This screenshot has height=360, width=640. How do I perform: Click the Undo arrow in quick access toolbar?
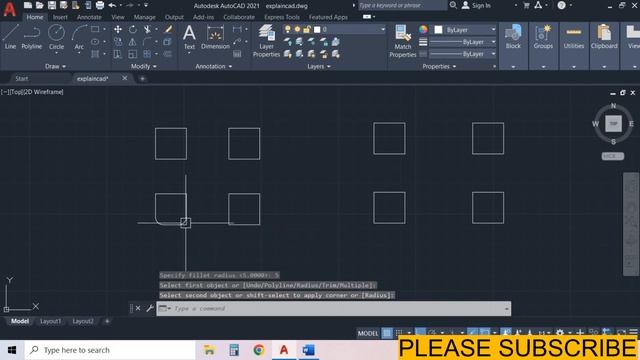click(x=112, y=5)
